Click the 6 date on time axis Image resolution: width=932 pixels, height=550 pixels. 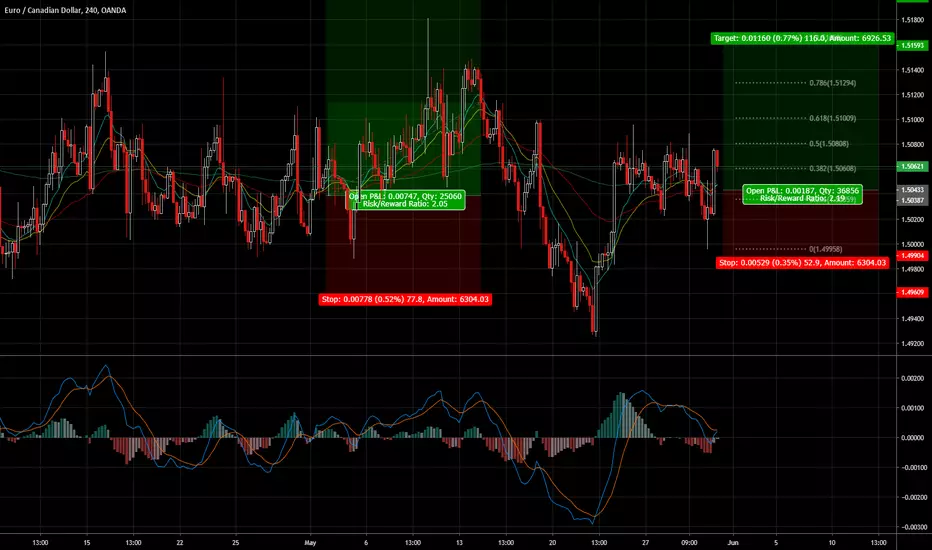point(366,542)
